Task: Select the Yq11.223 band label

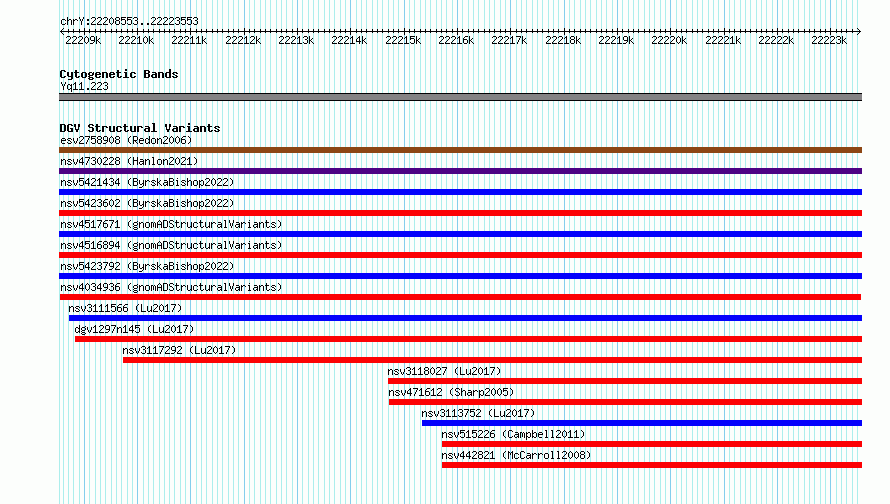Action: [x=84, y=86]
